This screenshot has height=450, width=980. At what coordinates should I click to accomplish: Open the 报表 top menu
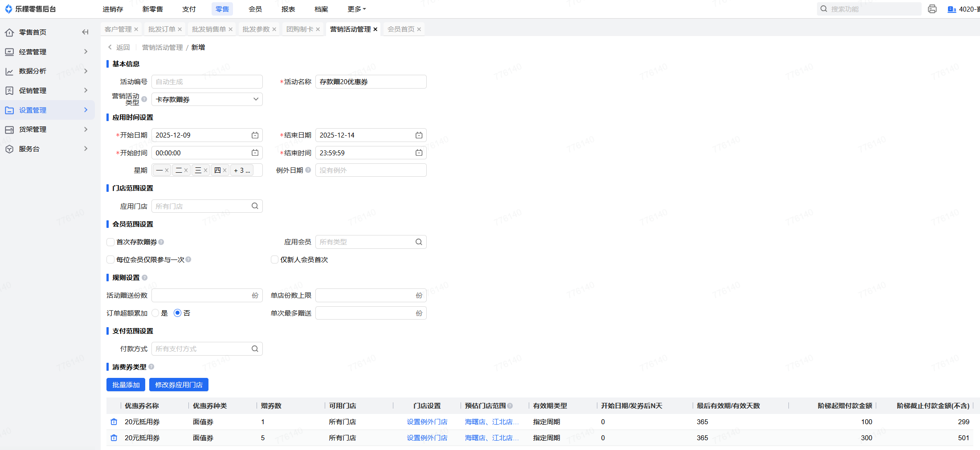pos(288,9)
